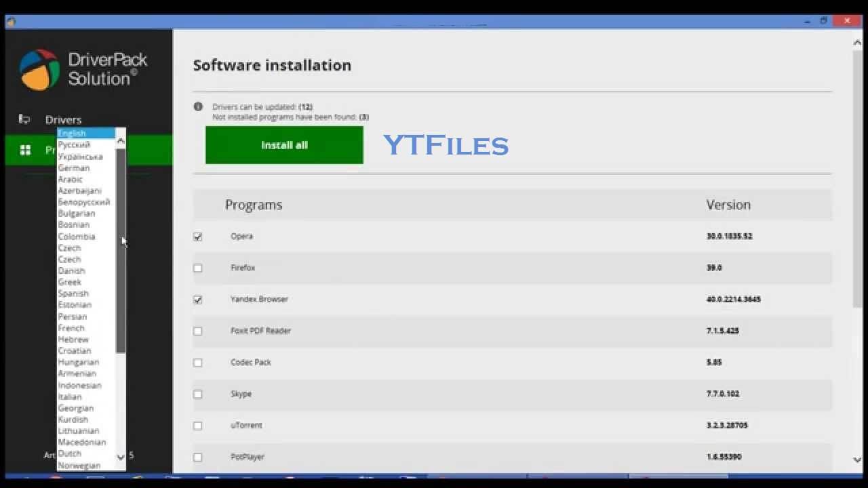The height and width of the screenshot is (488, 868).
Task: Click the Opera program name
Action: pos(241,237)
